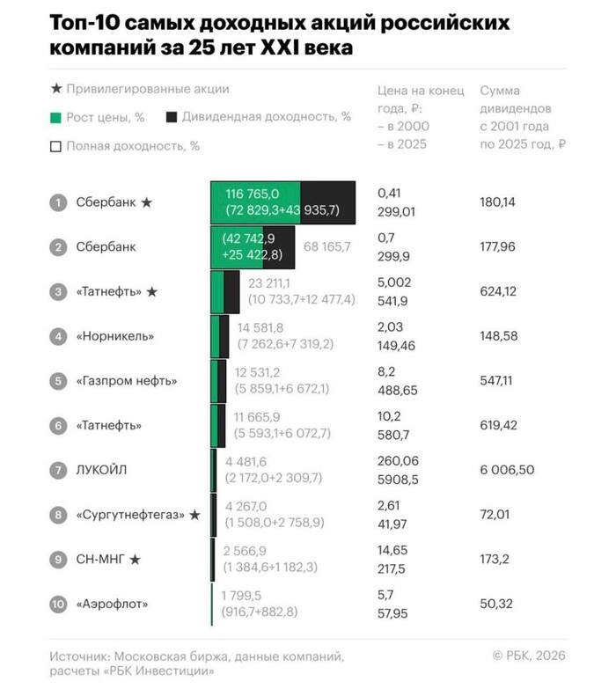This screenshot has width=616, height=689.
Task: Click the star beside third-ranked «Татнефть»
Action: (x=151, y=291)
